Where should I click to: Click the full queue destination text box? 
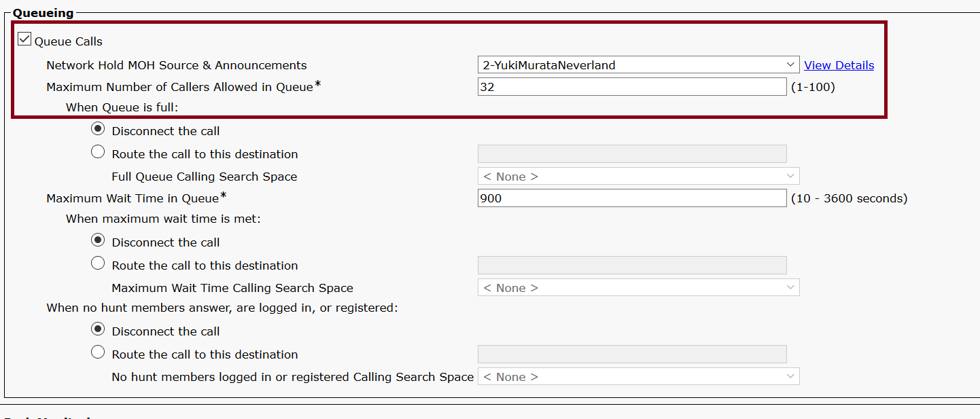(631, 153)
